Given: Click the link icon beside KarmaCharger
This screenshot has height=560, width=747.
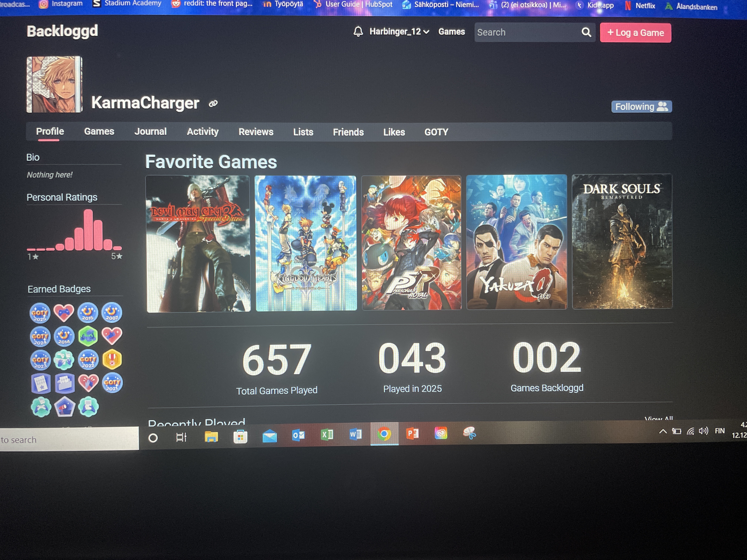Looking at the screenshot, I should (x=213, y=104).
